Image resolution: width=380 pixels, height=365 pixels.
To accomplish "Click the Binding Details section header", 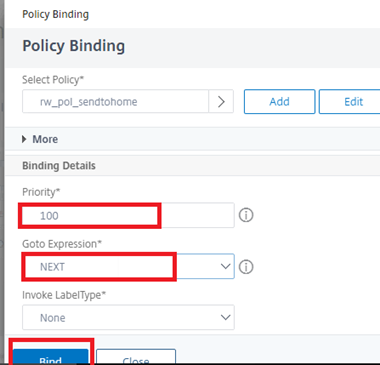I will 59,166.
